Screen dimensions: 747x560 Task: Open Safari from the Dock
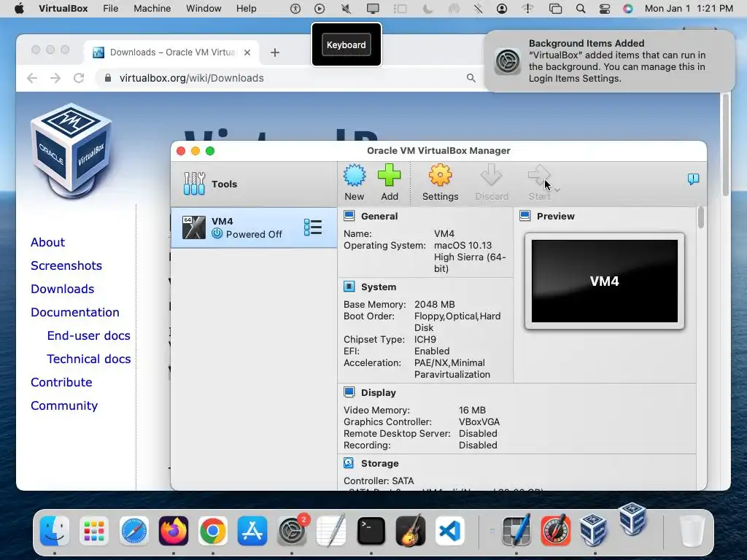(x=134, y=531)
